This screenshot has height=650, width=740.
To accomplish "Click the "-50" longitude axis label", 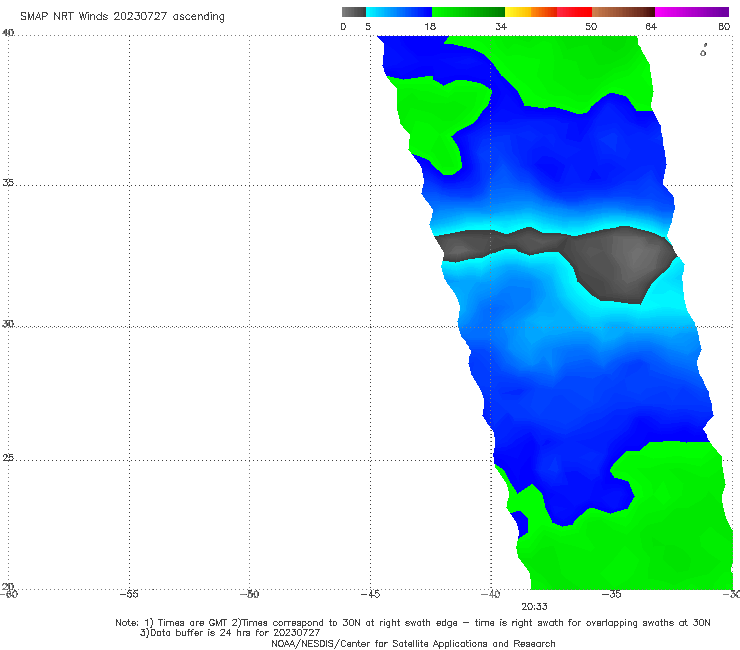I will pos(249,594).
